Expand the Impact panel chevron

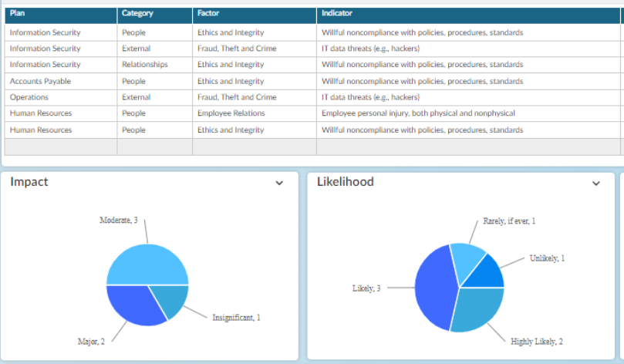[x=279, y=183]
